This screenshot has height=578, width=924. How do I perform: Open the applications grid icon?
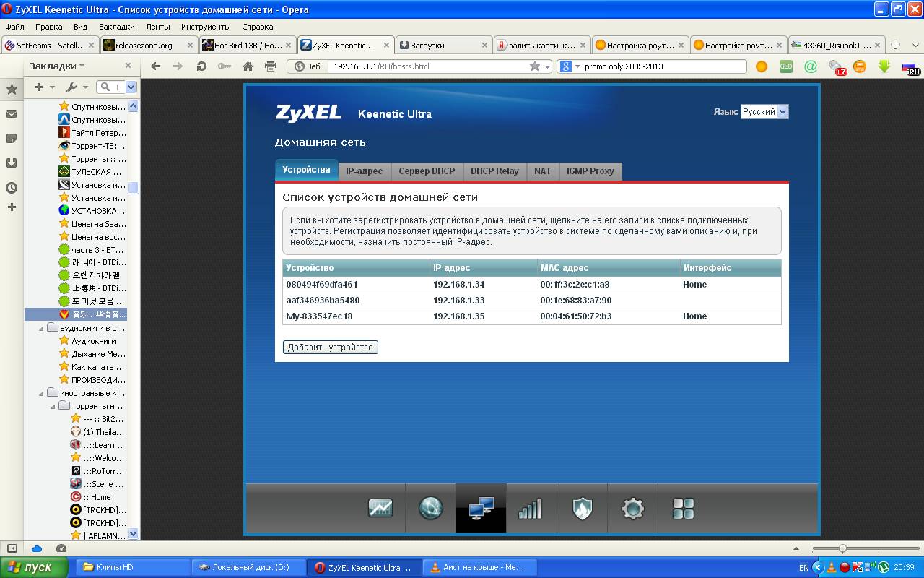[683, 509]
